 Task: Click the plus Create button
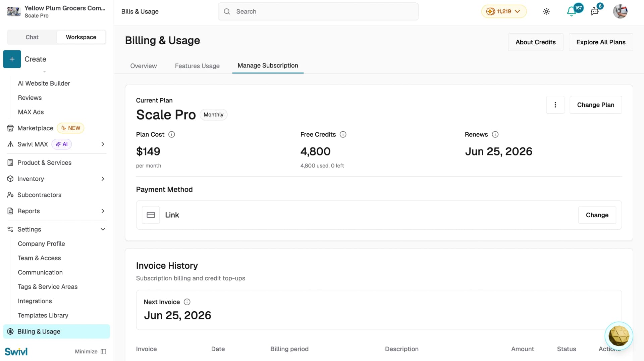point(12,59)
